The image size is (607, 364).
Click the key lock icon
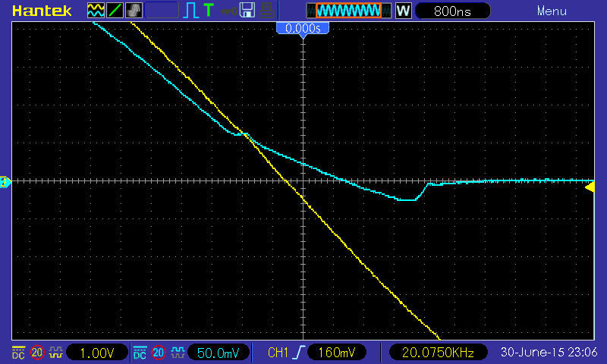tap(229, 11)
